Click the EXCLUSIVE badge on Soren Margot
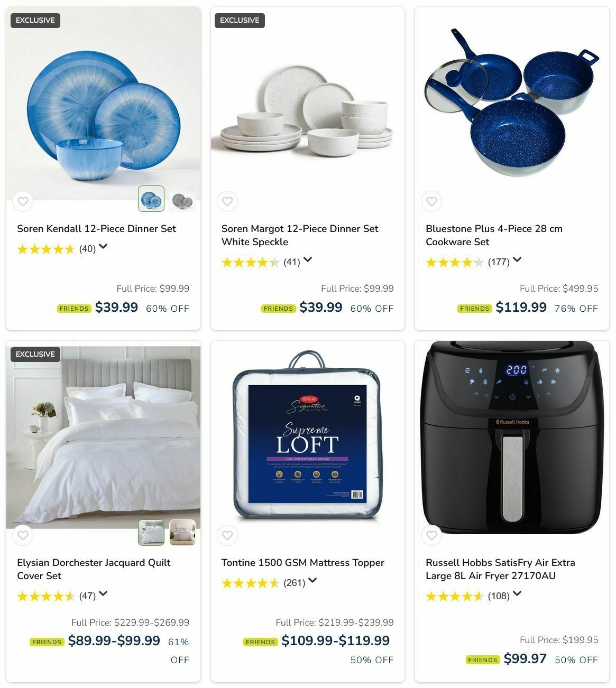This screenshot has height=688, width=616. 240,20
